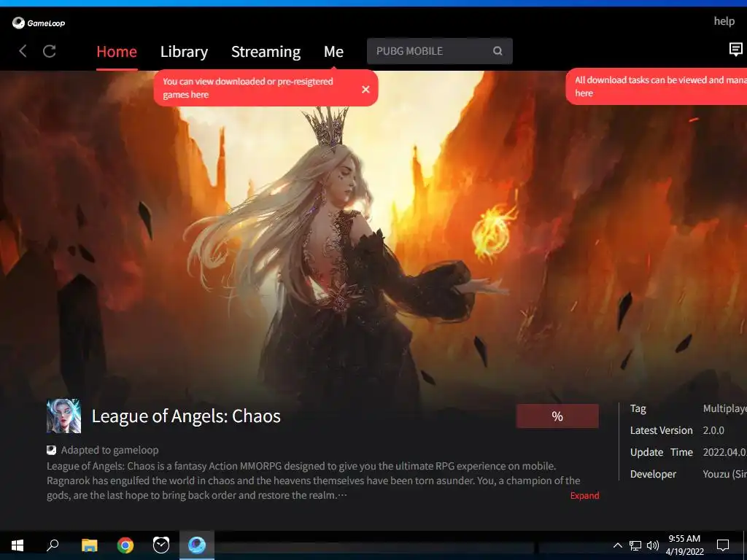747x560 pixels.
Task: Show hidden system tray icons
Action: [617, 545]
